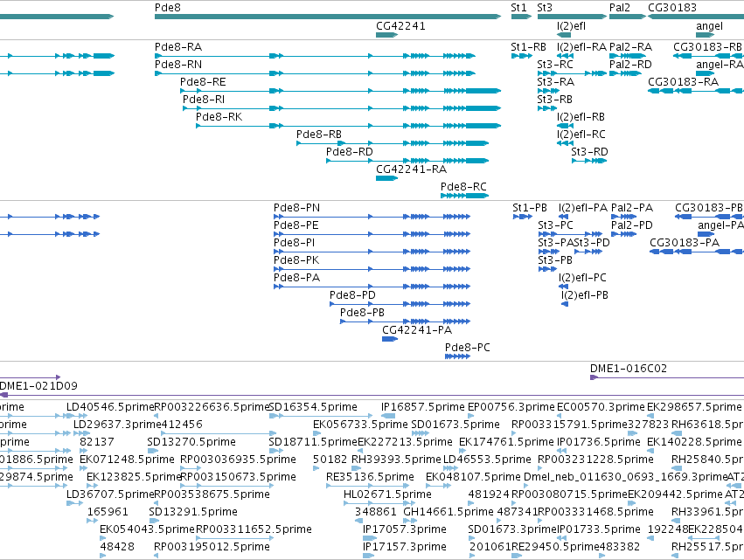744x560 pixels.
Task: Click transcript St3-RB
Action: [547, 108]
